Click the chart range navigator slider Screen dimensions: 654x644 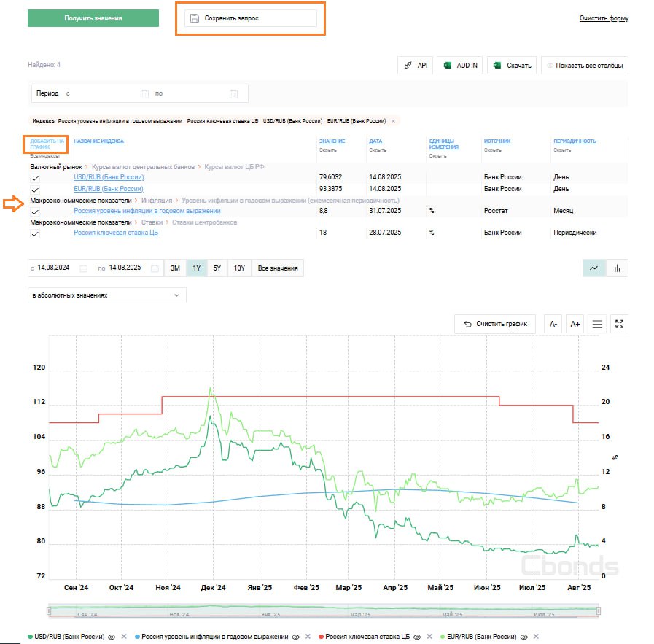[x=323, y=610]
